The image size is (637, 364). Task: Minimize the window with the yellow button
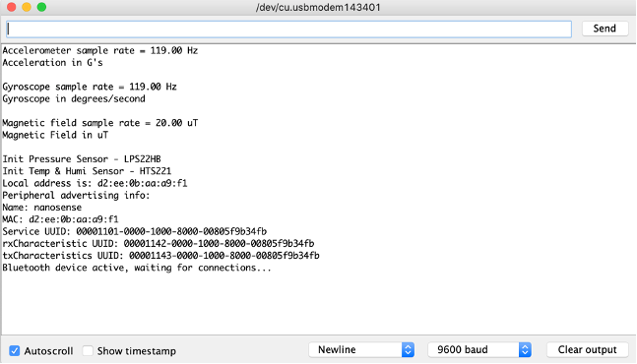tap(27, 7)
